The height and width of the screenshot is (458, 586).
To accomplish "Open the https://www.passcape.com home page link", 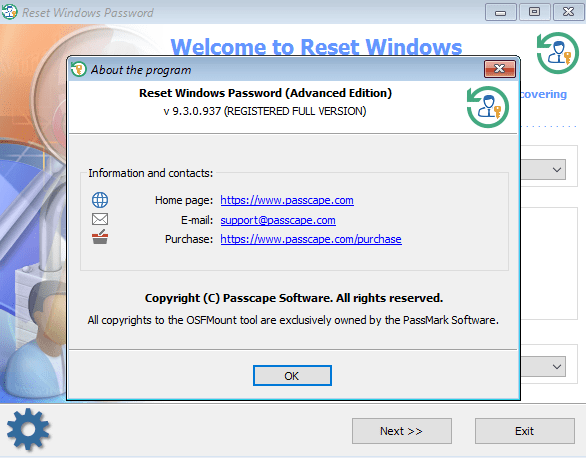I will [x=287, y=200].
